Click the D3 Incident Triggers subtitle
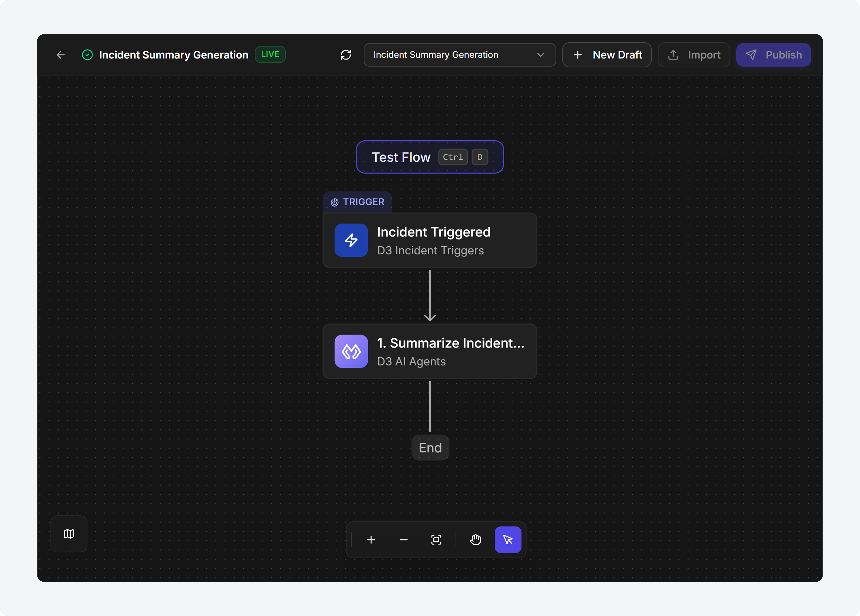 tap(430, 251)
